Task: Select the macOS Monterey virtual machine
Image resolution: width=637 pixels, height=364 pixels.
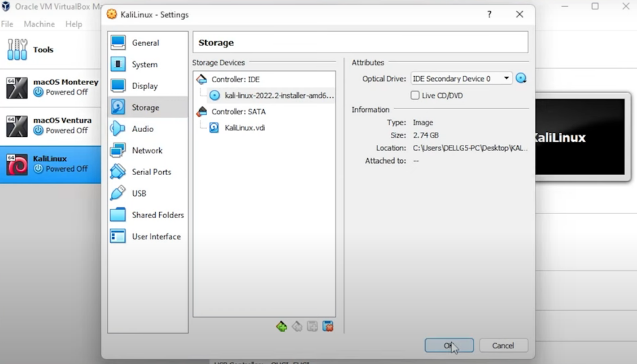Action: tap(50, 88)
